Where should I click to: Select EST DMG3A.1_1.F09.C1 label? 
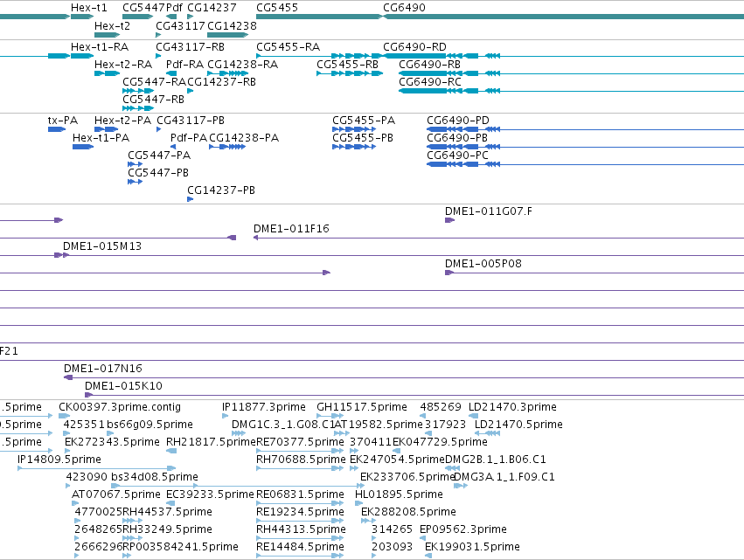point(504,476)
